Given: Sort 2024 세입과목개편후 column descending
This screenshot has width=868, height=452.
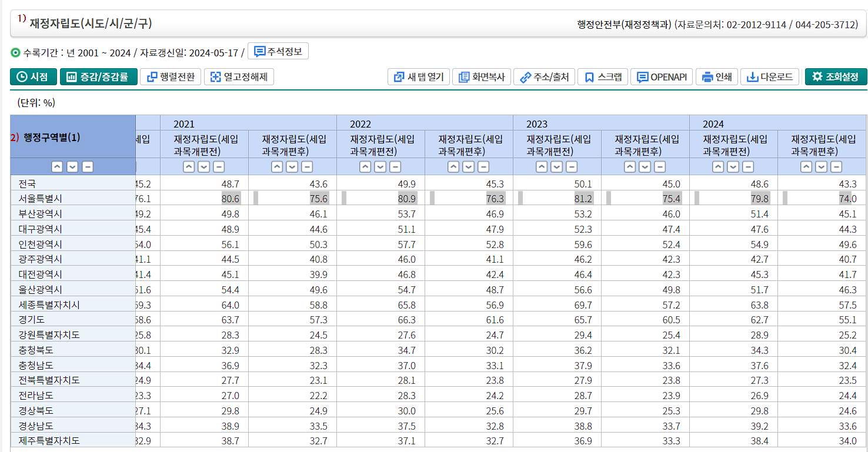Looking at the screenshot, I should click(x=821, y=167).
